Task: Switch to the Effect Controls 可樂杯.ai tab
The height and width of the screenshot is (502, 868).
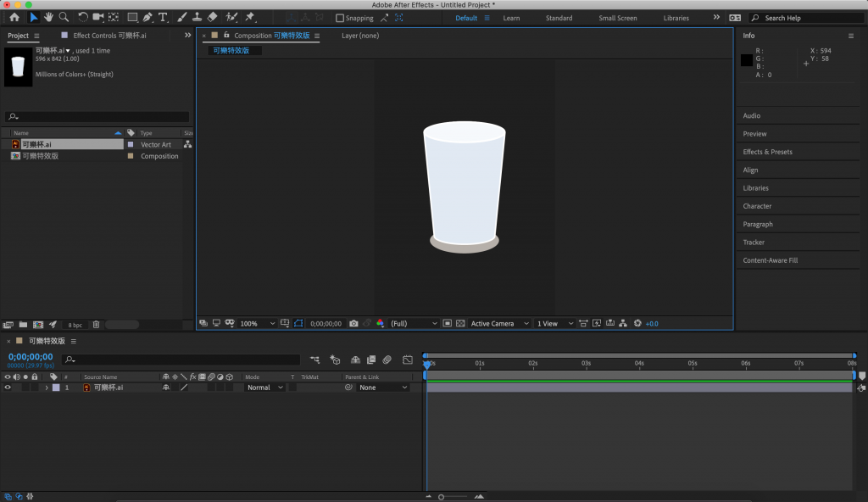Action: 109,36
